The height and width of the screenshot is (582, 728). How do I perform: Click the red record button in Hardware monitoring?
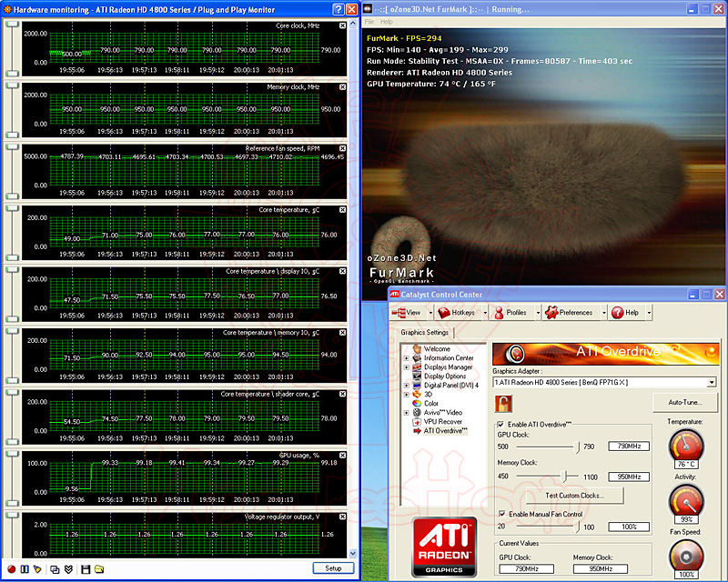point(12,569)
